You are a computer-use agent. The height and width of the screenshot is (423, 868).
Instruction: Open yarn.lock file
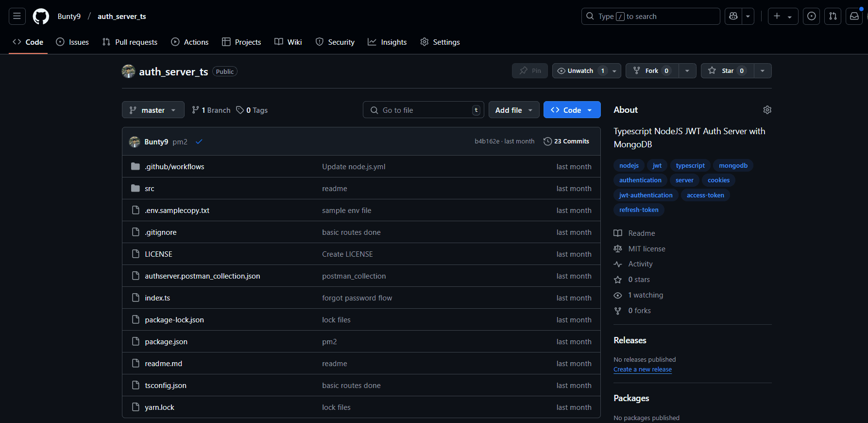[x=159, y=407]
